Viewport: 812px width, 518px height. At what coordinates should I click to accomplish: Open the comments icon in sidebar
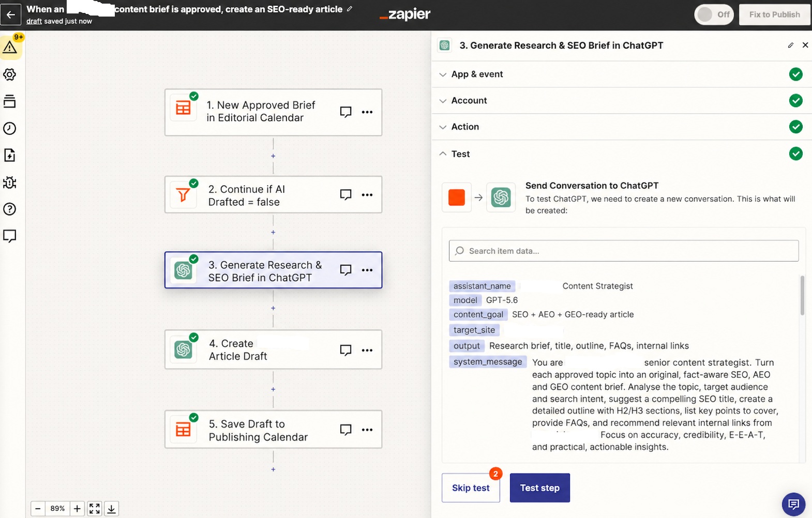click(10, 236)
